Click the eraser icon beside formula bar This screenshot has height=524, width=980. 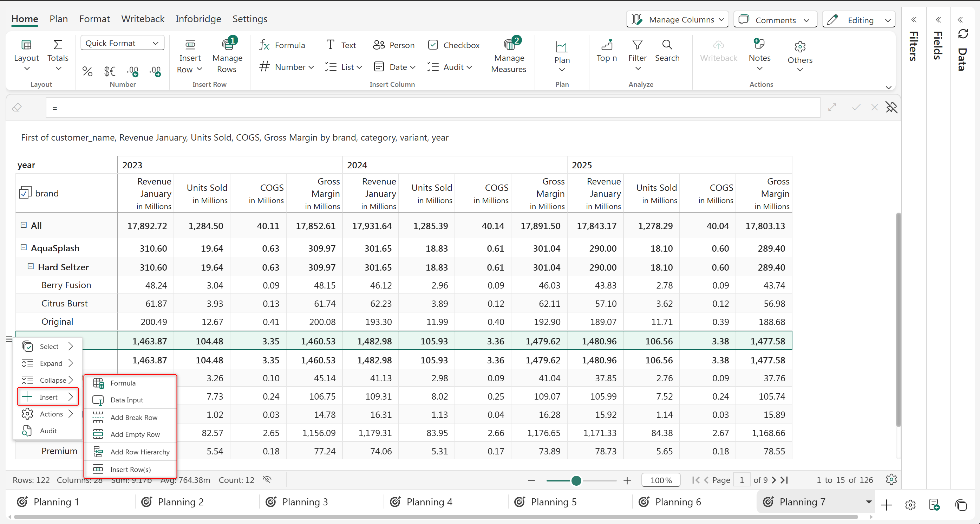coord(17,108)
